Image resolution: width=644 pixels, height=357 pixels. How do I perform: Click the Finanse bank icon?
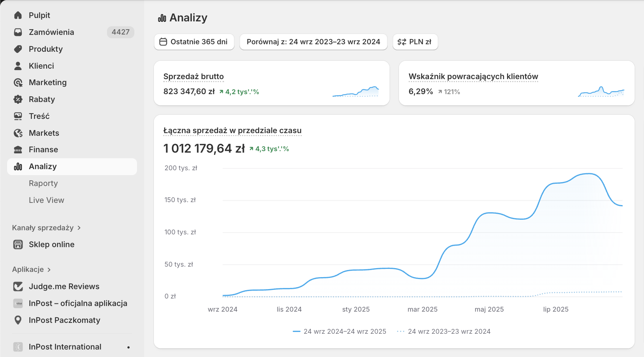18,150
